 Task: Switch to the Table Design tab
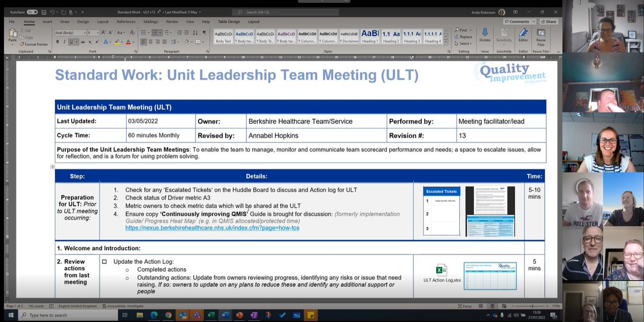(228, 22)
